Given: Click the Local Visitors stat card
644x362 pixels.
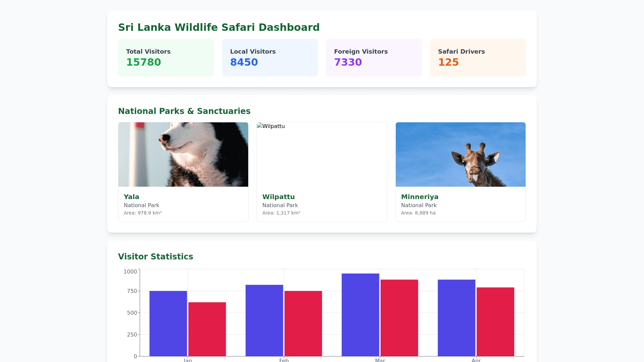Looking at the screenshot, I should (x=270, y=57).
